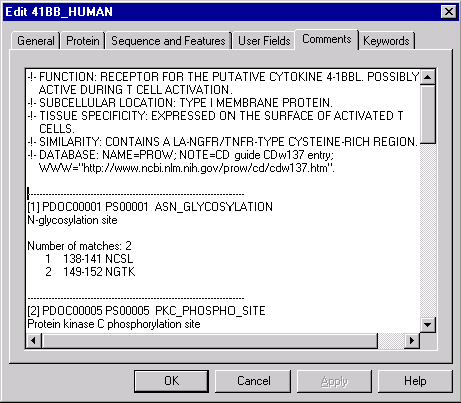The height and width of the screenshot is (403, 461).
Task: Click the vertical scrollbar track below thumb
Action: tap(428, 230)
